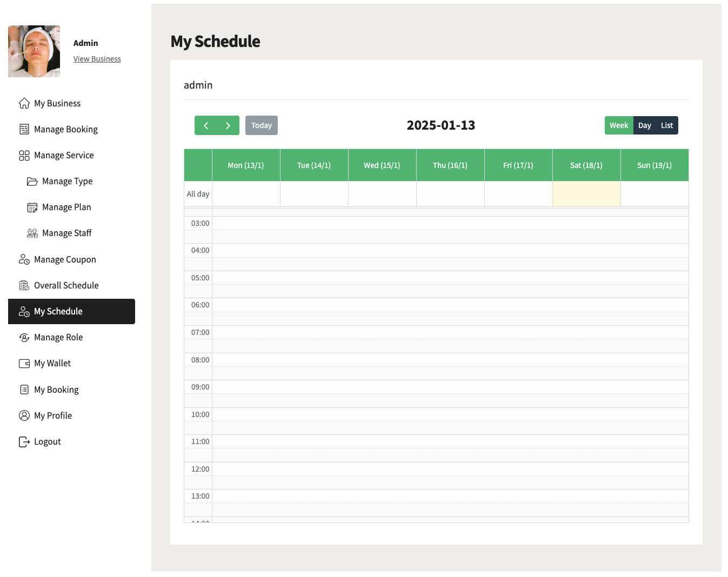Click the admin profile picture thumbnail

tap(34, 51)
